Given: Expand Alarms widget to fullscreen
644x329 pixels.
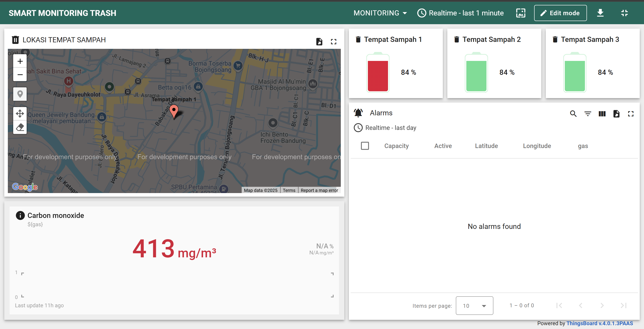Looking at the screenshot, I should (631, 114).
